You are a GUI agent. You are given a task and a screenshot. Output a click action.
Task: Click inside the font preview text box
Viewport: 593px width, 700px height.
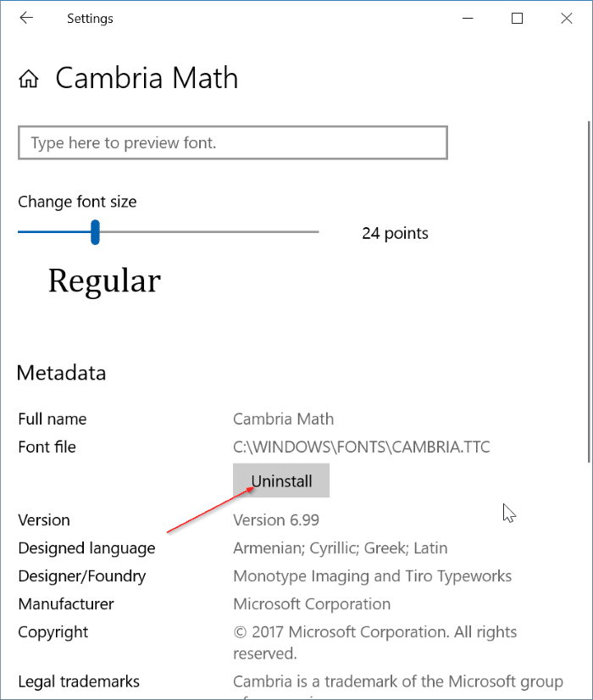[232, 142]
